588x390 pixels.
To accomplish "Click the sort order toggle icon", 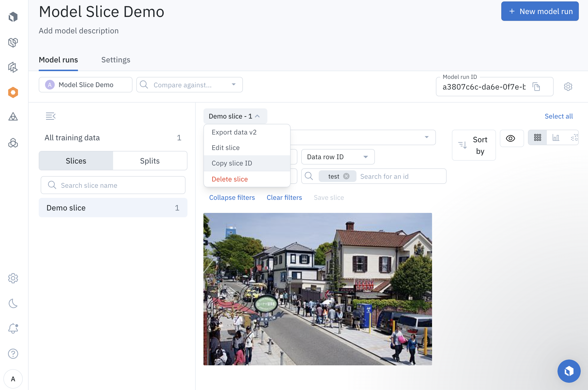I will click(x=463, y=145).
